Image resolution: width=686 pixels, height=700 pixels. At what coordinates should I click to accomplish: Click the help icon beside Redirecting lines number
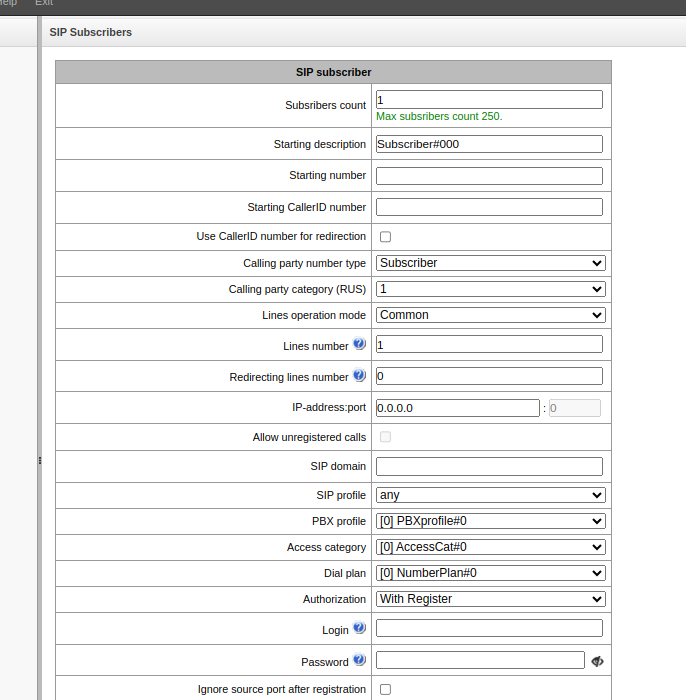click(360, 376)
